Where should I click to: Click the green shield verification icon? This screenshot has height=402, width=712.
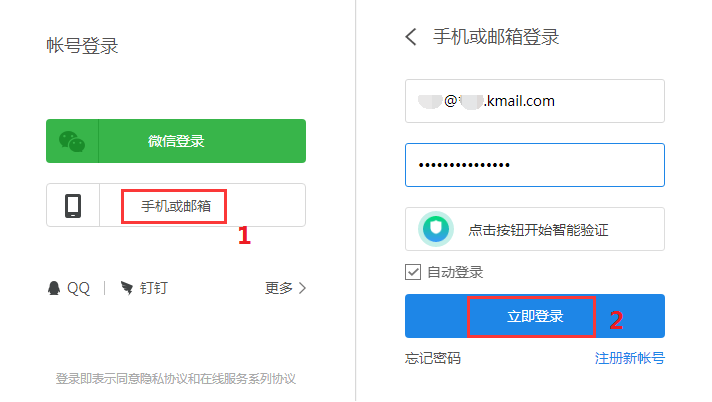coord(436,229)
